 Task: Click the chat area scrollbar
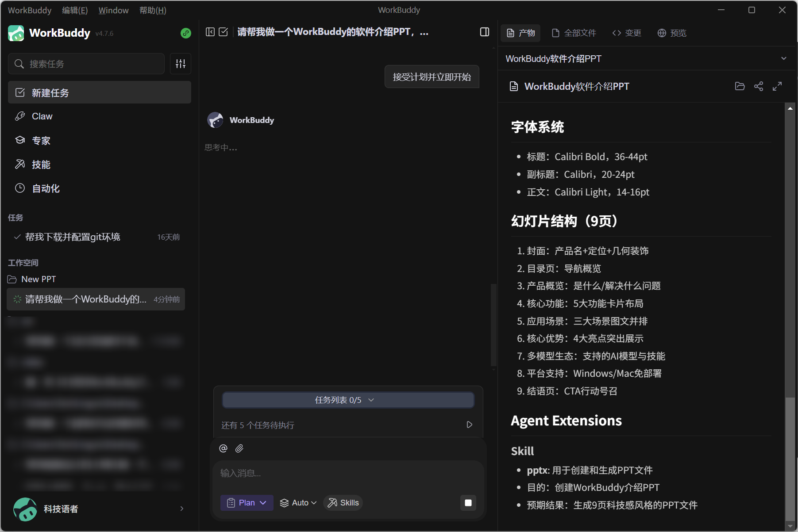493,325
